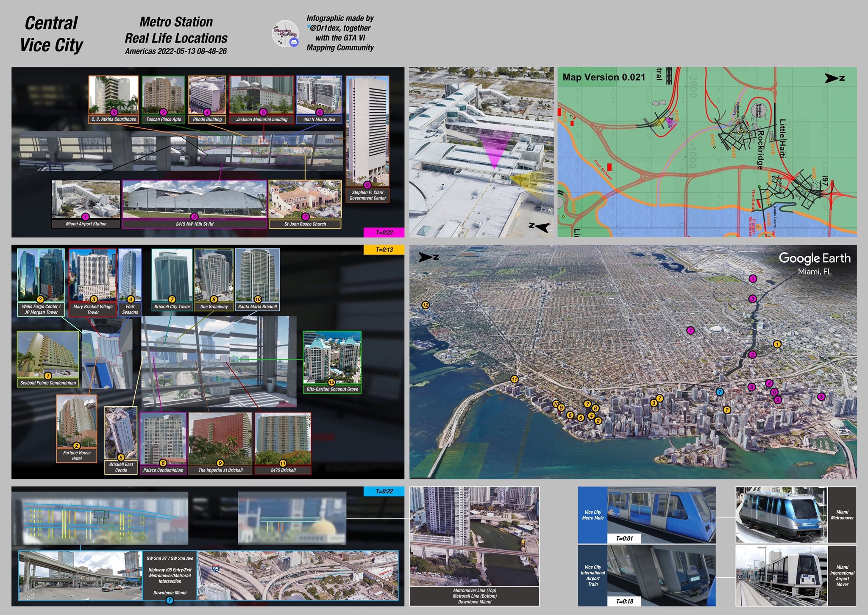Click the I-95 highway shield in the interchange photo
This screenshot has height=615, width=868.
[x=216, y=569]
